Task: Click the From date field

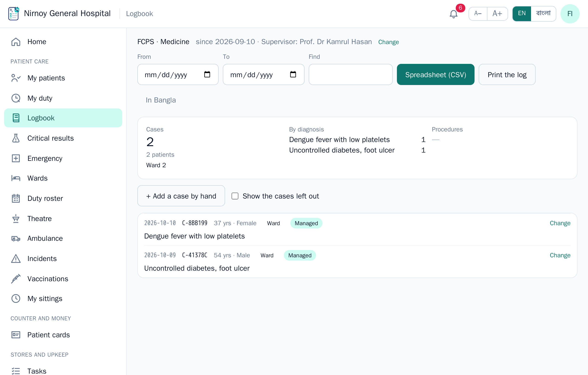Action: tap(178, 74)
